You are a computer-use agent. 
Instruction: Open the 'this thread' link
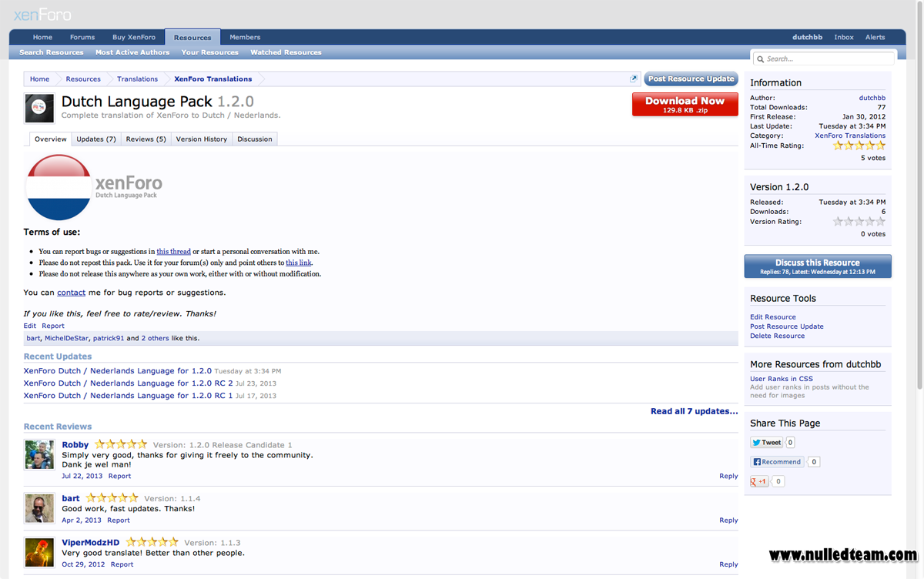tap(173, 251)
